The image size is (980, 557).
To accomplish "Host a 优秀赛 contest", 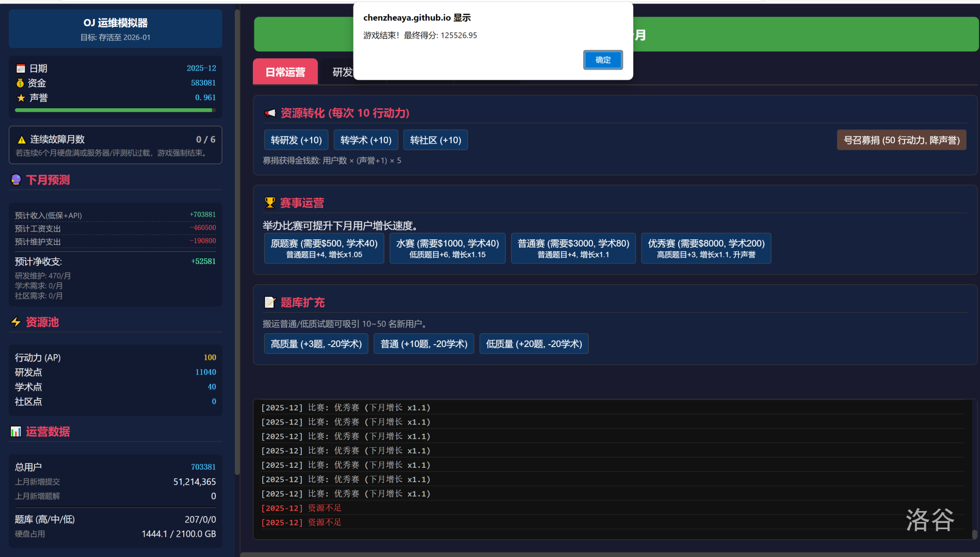I will pos(705,248).
